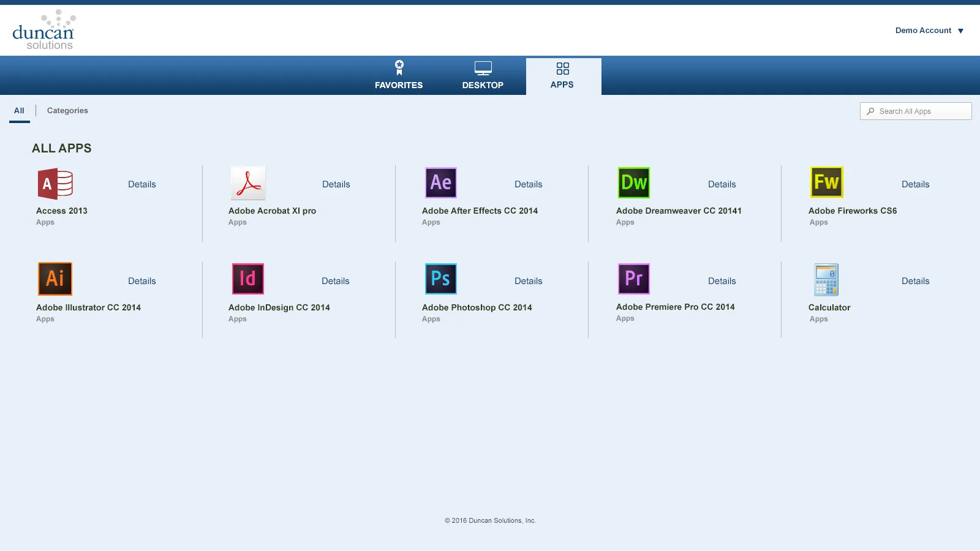This screenshot has width=980, height=551.
Task: Open the After Effects CC 2014 icon
Action: coord(441,182)
